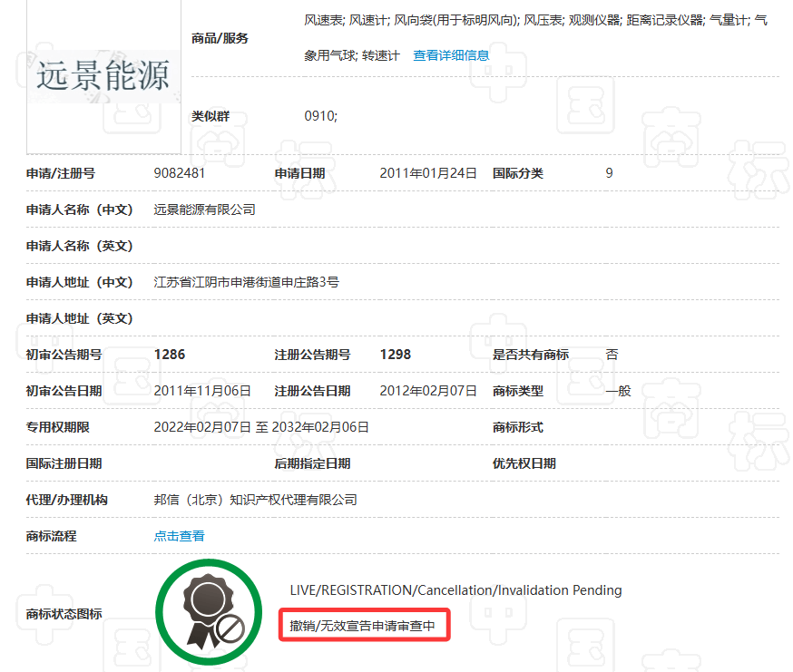793x672 pixels.
Task: Click the 国际注册日期 label
Action: pos(64,463)
